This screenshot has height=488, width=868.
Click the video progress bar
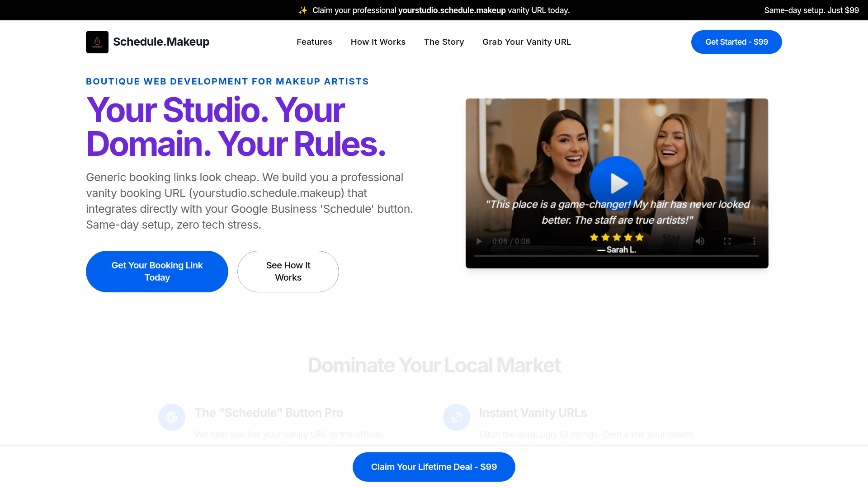point(617,256)
